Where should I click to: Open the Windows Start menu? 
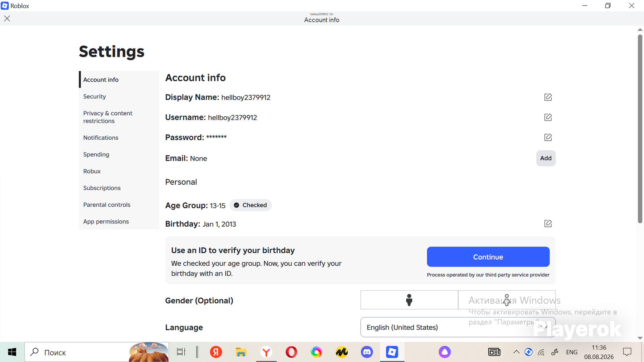(x=12, y=352)
